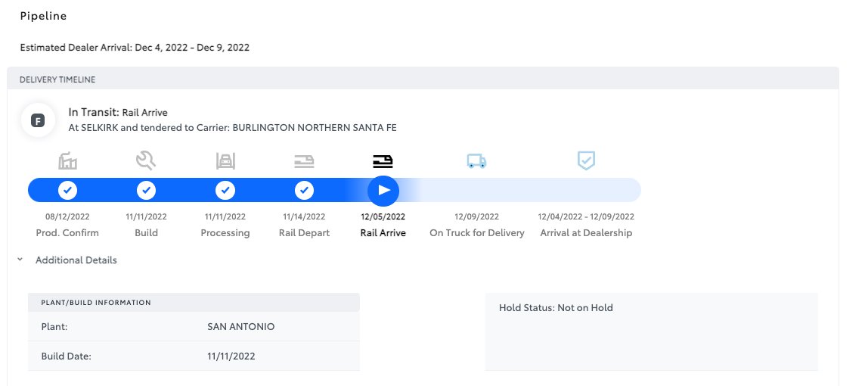Click the delivery truck icon
The image size is (868, 386).
[476, 161]
